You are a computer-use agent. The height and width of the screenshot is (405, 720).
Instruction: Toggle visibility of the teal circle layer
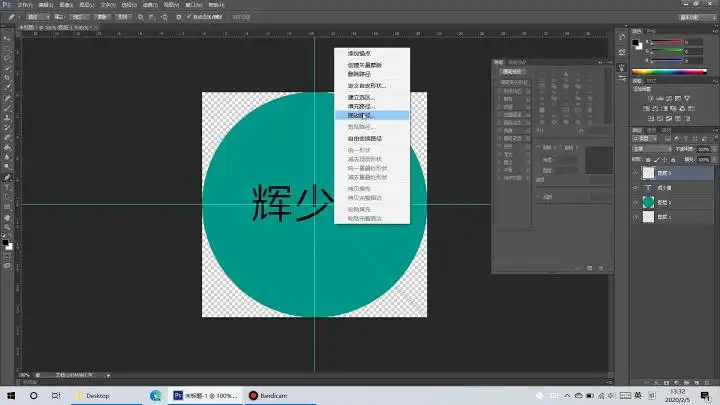pyautogui.click(x=636, y=202)
